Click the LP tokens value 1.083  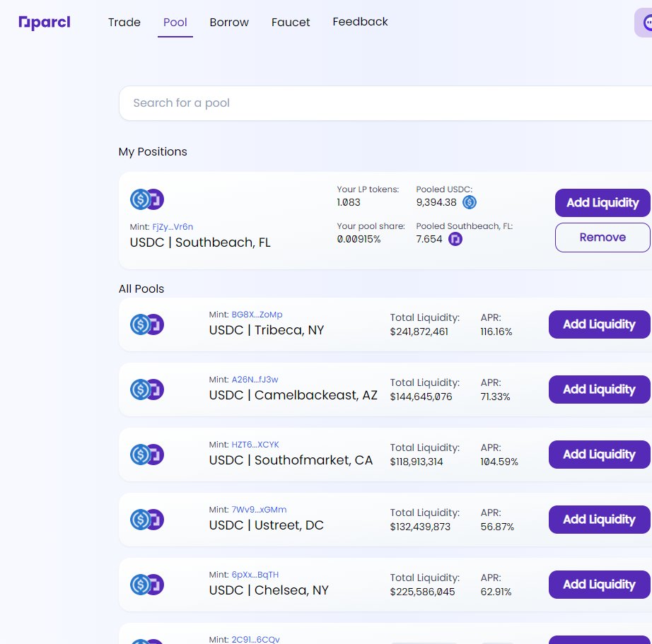click(x=349, y=202)
